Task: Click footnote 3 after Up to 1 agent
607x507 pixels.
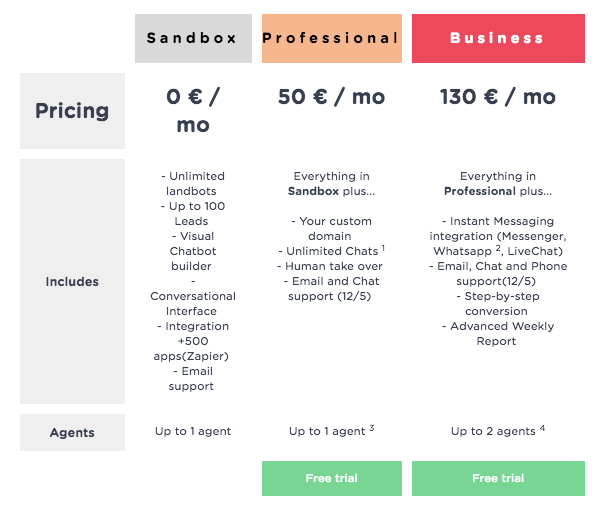Action: pyautogui.click(x=372, y=428)
